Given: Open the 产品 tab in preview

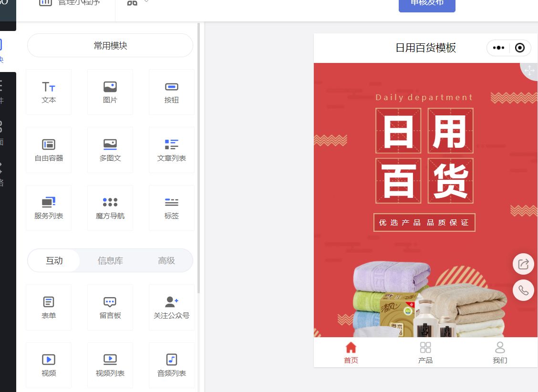Looking at the screenshot, I should pyautogui.click(x=425, y=352).
